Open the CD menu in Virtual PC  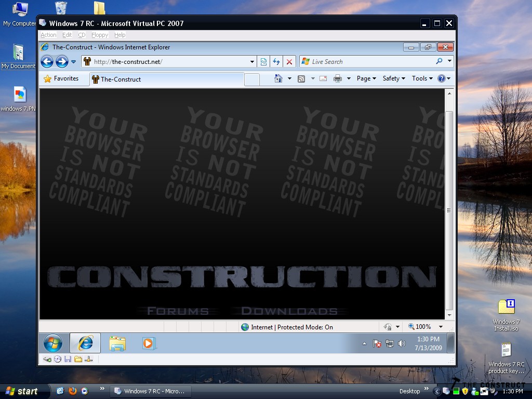[82, 35]
